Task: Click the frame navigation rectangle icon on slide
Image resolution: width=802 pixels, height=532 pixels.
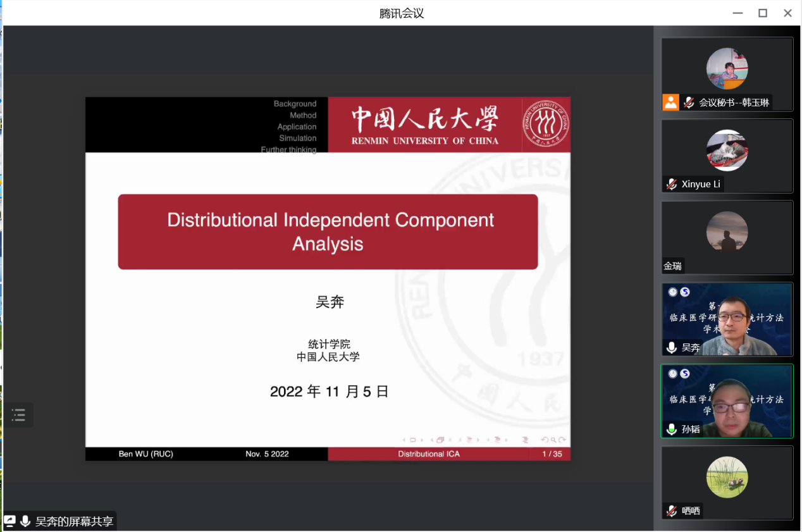Action: 413,440
